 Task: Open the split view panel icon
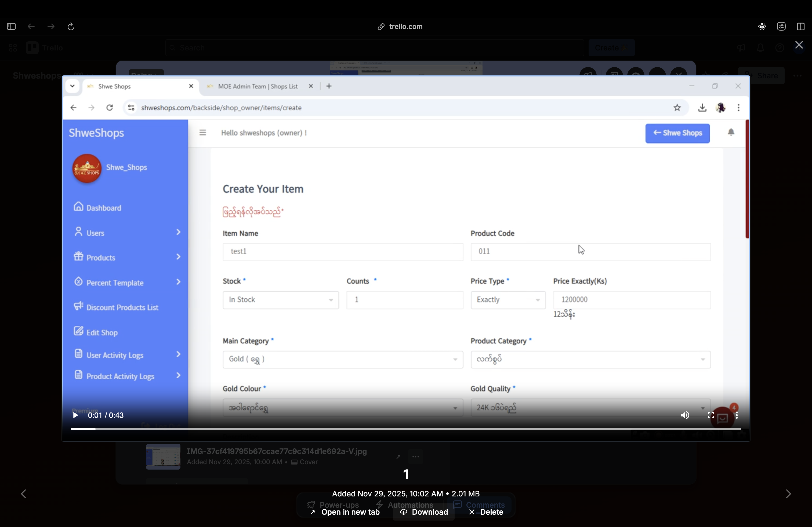click(x=800, y=27)
